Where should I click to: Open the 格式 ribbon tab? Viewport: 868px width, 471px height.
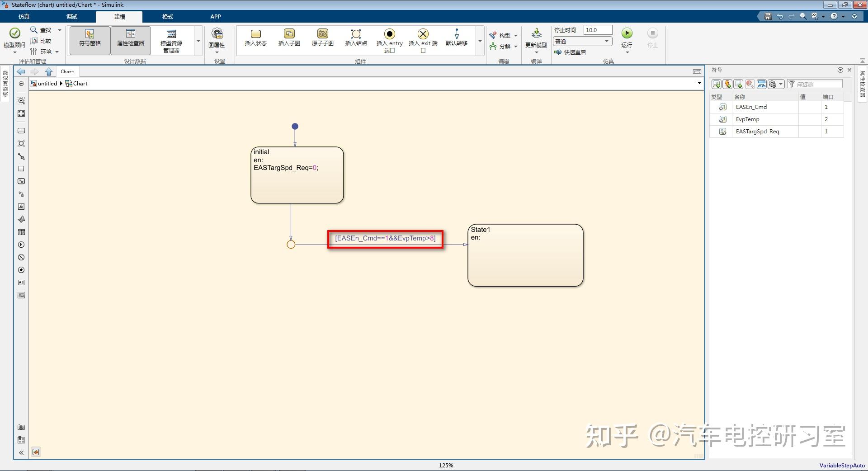click(x=167, y=16)
